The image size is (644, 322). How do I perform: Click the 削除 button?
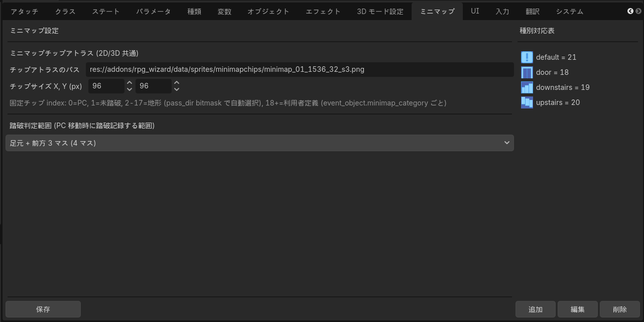point(620,309)
